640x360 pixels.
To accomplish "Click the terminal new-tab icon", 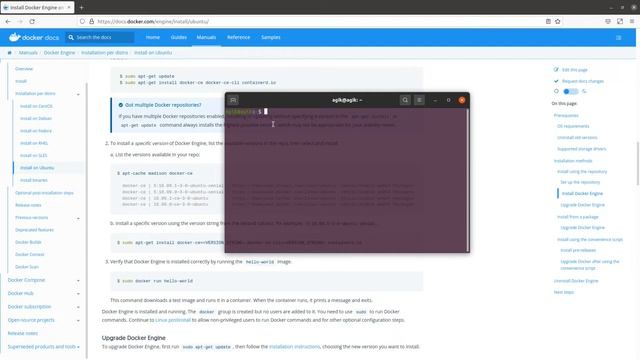I will [x=233, y=100].
